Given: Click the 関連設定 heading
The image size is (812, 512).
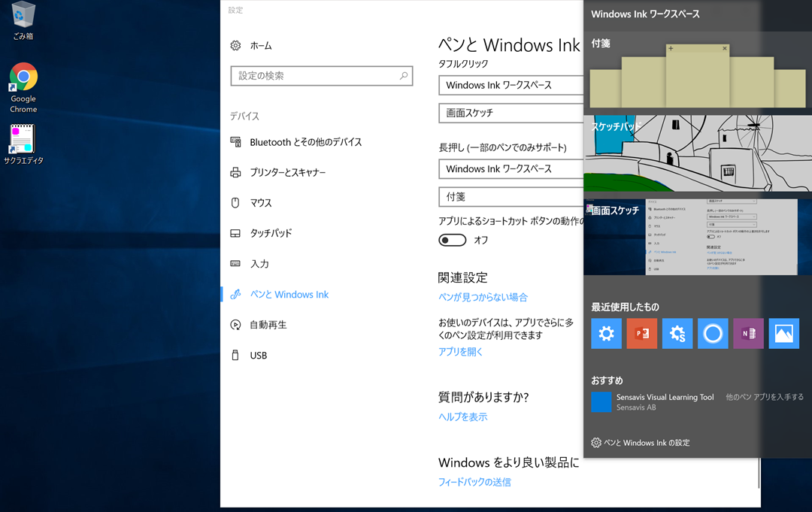Looking at the screenshot, I should coord(463,278).
